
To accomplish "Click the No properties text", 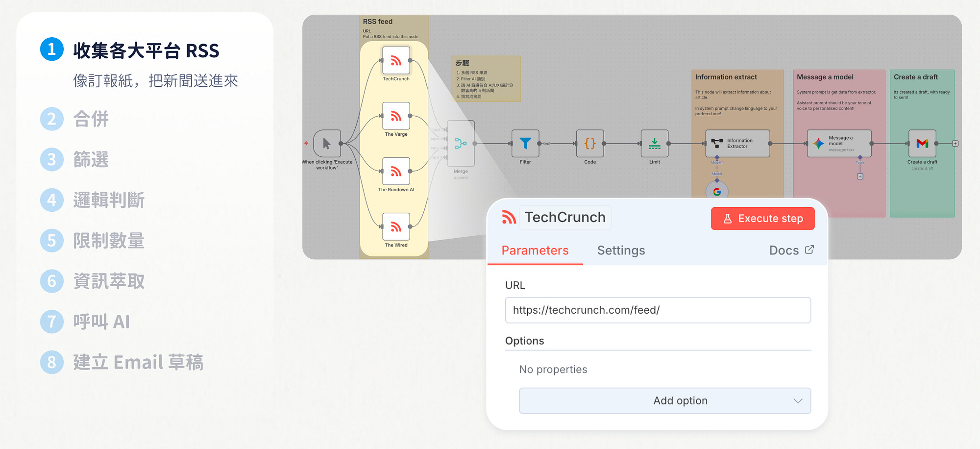I will click(x=553, y=370).
